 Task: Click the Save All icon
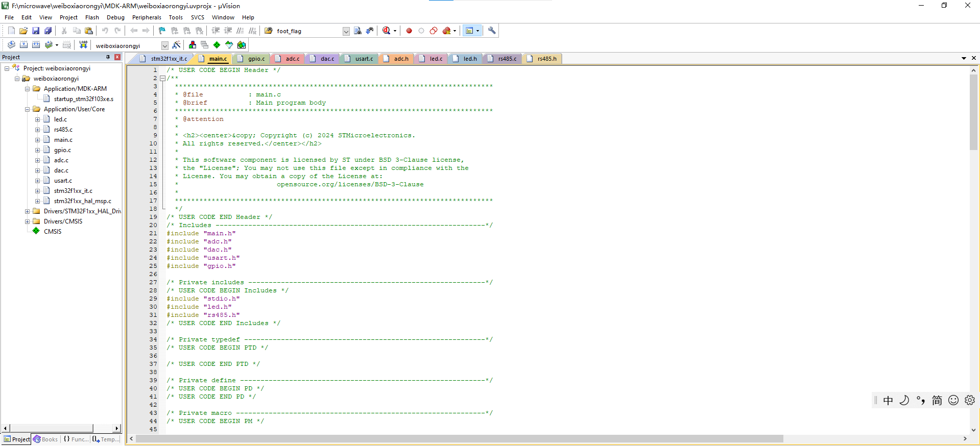[48, 31]
